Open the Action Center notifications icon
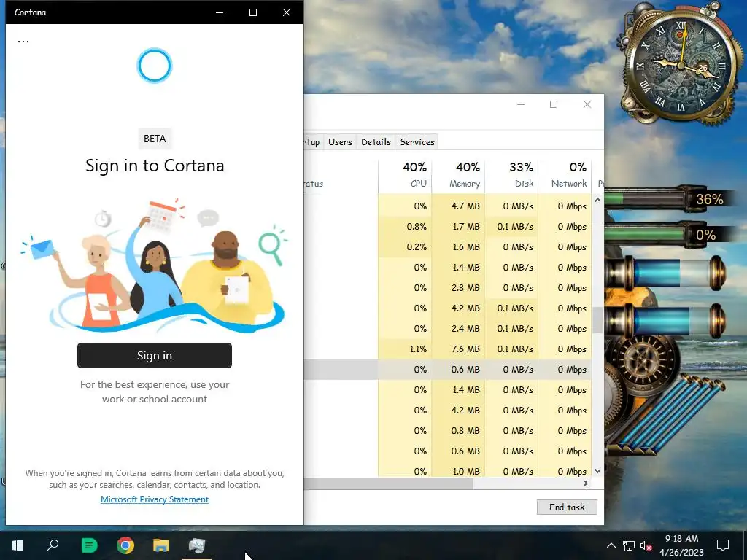Image resolution: width=747 pixels, height=560 pixels. (723, 545)
